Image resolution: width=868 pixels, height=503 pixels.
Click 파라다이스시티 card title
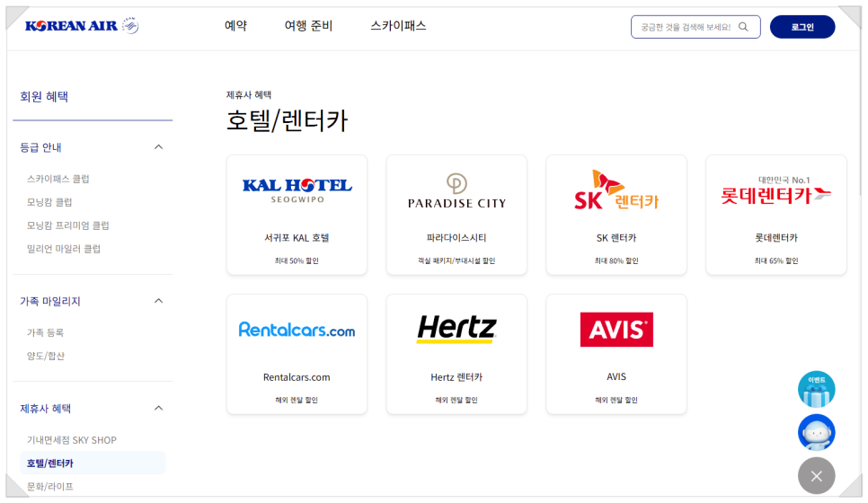tap(456, 238)
